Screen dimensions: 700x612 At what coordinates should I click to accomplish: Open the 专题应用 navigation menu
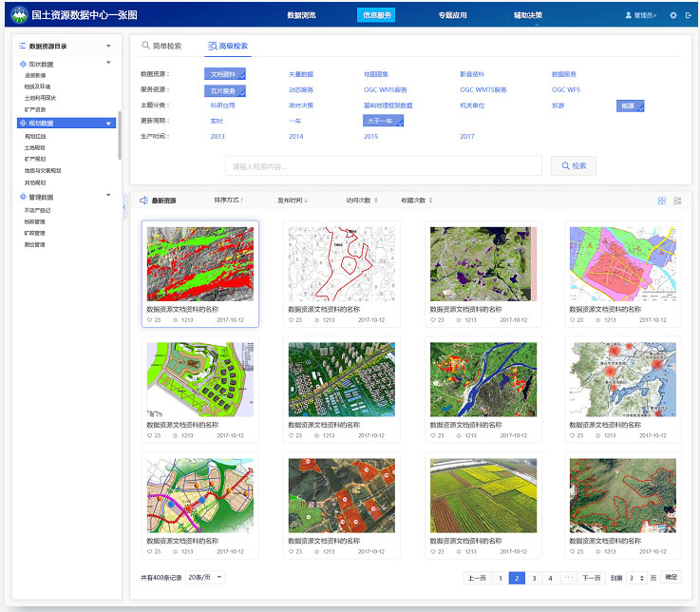(452, 15)
